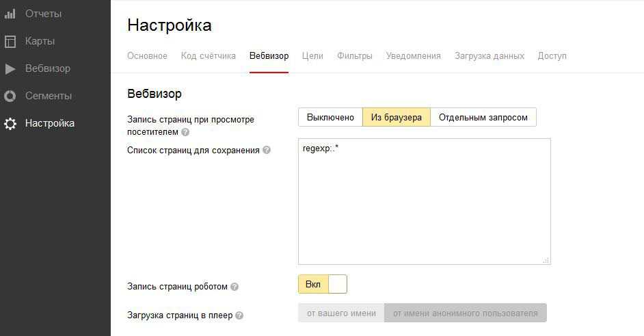Click the Settings gear icon in sidebar

(10, 124)
